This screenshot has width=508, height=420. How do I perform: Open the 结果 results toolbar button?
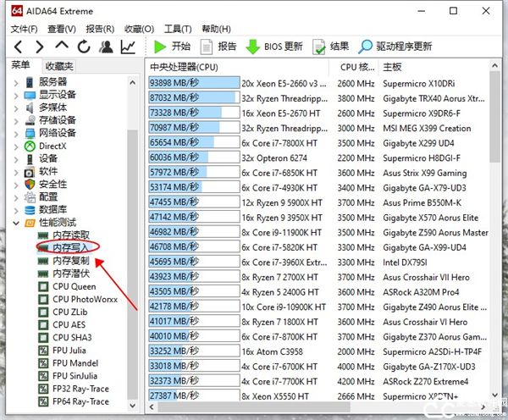(330, 47)
